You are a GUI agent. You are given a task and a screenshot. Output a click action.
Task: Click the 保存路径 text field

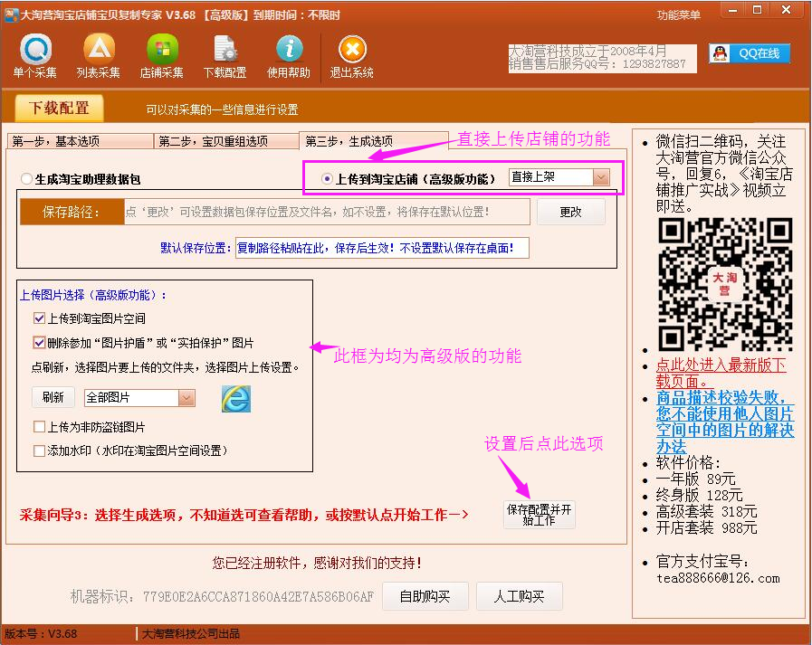point(327,212)
